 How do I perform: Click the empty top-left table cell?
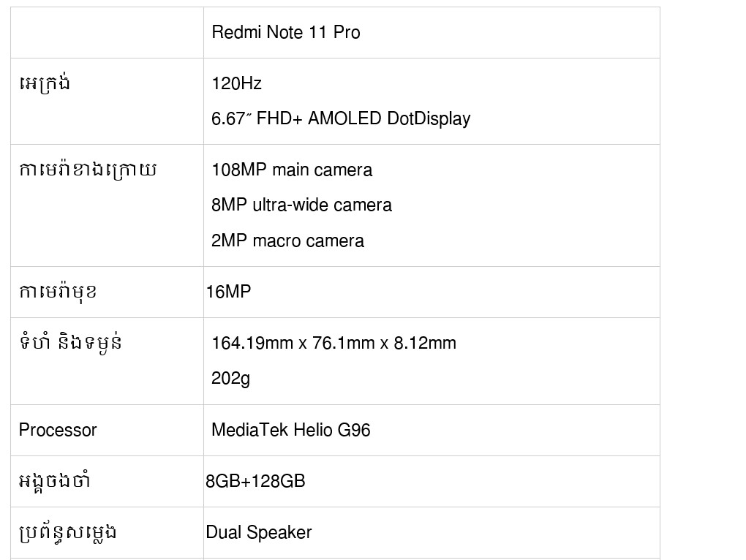107,33
